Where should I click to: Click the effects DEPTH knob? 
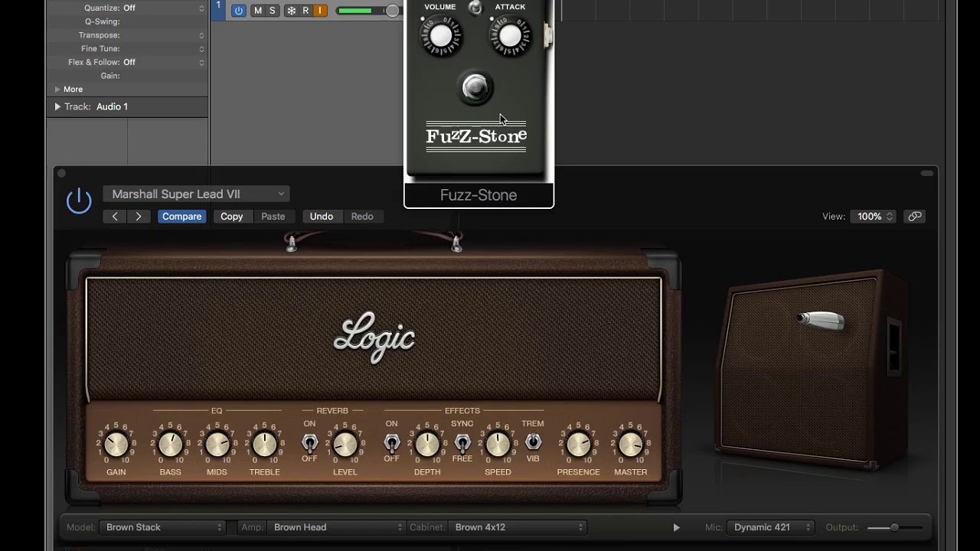tap(427, 444)
